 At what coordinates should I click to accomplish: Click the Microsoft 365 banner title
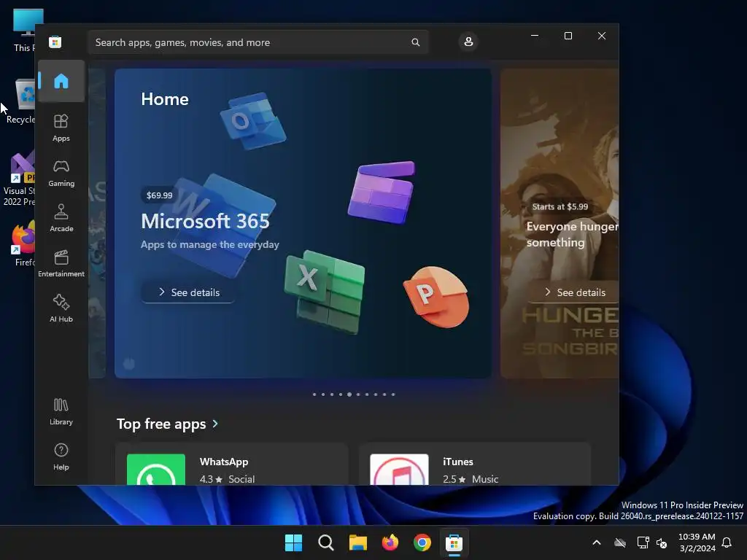click(205, 221)
